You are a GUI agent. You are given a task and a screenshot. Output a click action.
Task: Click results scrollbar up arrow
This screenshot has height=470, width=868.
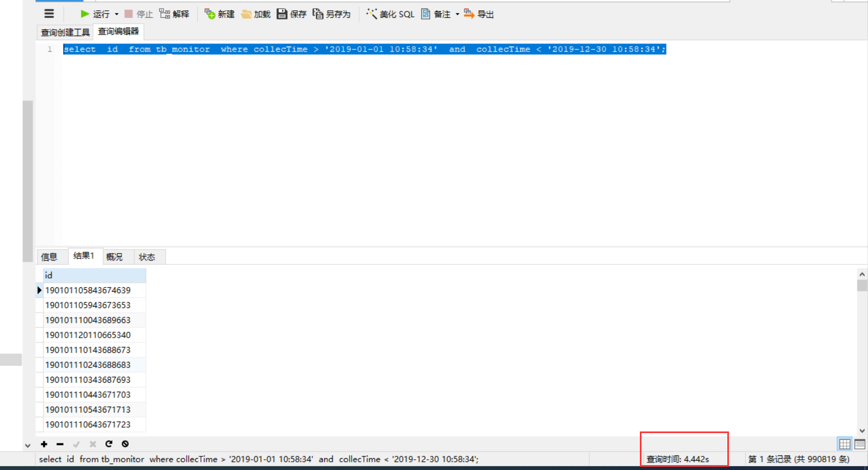(862, 274)
